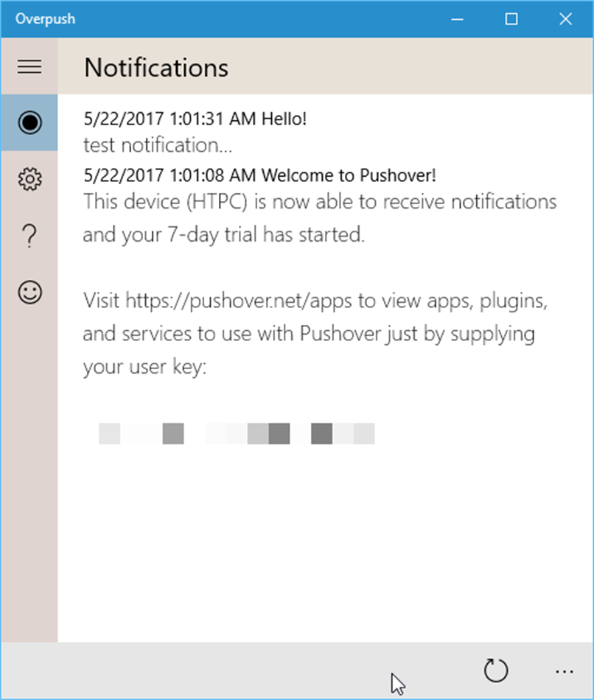This screenshot has width=594, height=700.
Task: Click the Overpush title bar text
Action: pyautogui.click(x=45, y=19)
